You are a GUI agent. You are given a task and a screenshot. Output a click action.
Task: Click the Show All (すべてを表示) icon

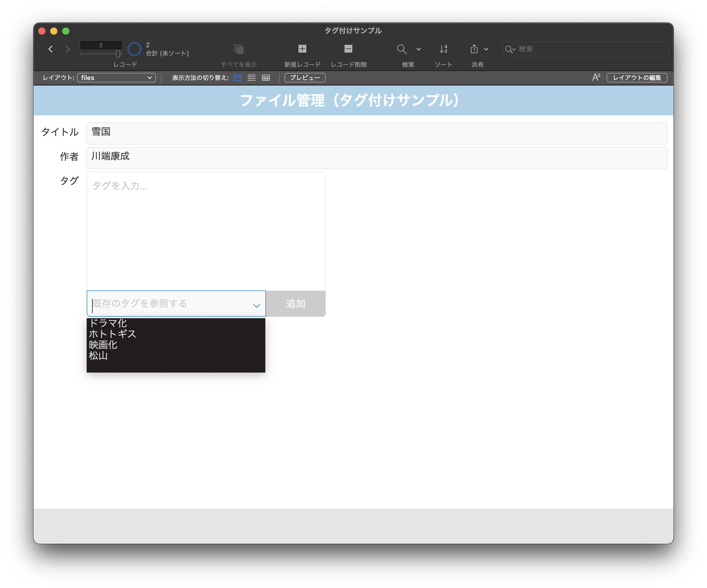[239, 49]
